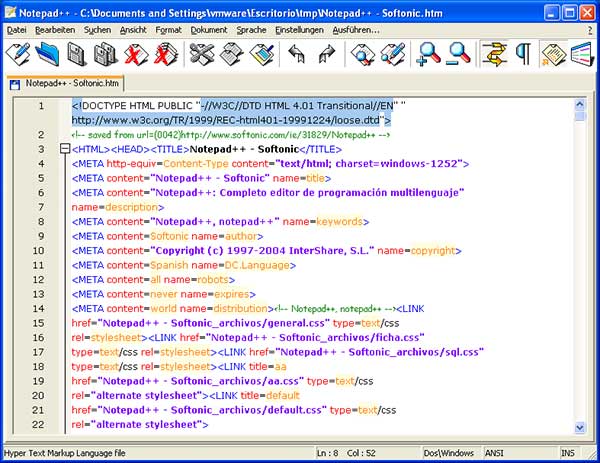Click the user-defined language dialog icon
Screen dimensions: 600x463
553,54
